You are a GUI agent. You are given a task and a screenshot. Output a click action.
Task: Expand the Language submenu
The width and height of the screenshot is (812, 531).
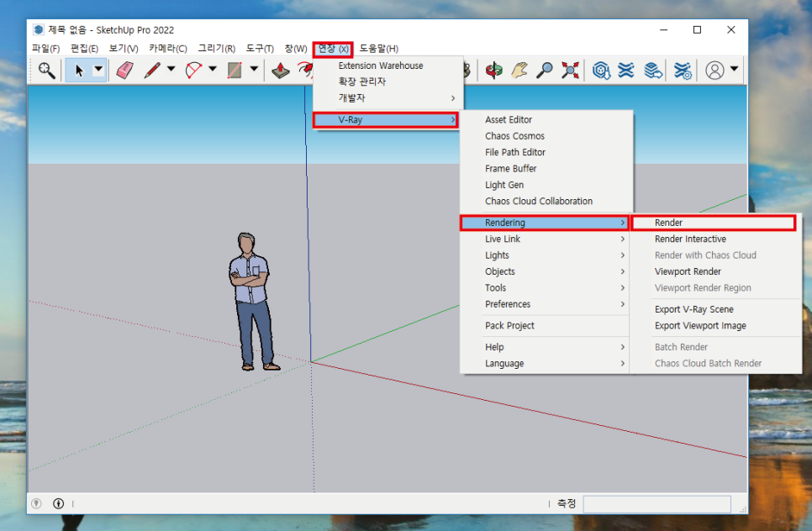coord(546,363)
